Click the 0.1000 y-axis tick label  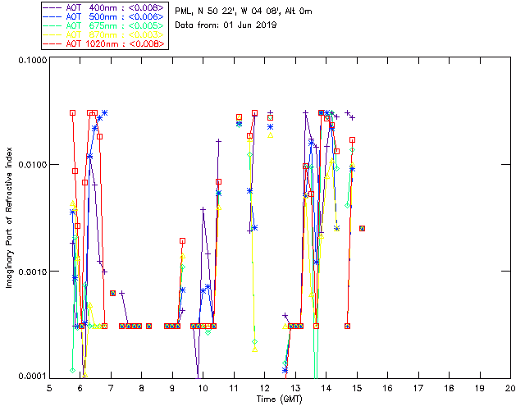point(30,62)
